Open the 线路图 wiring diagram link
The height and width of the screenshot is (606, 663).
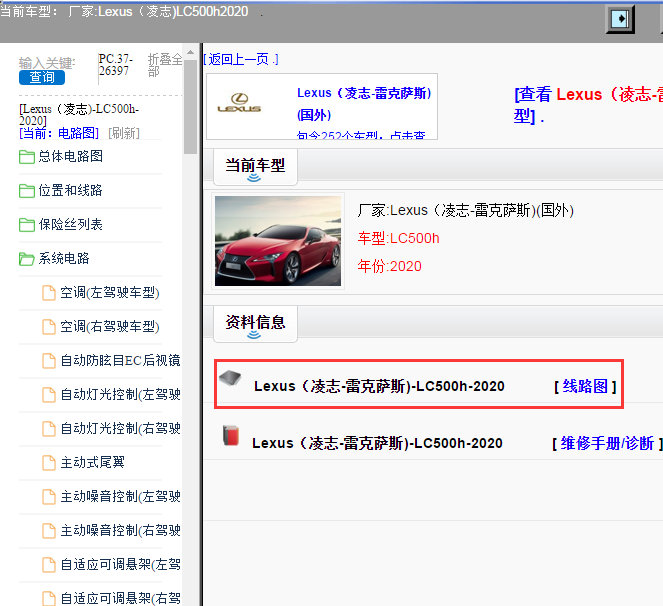[585, 386]
